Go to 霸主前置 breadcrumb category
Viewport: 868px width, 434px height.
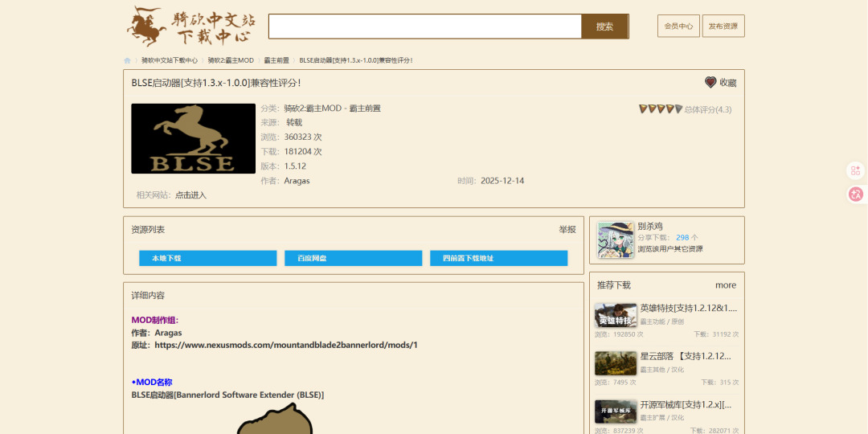276,60
